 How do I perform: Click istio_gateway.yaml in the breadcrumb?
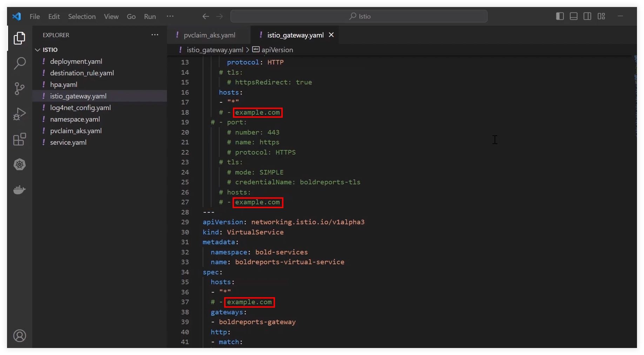[215, 50]
